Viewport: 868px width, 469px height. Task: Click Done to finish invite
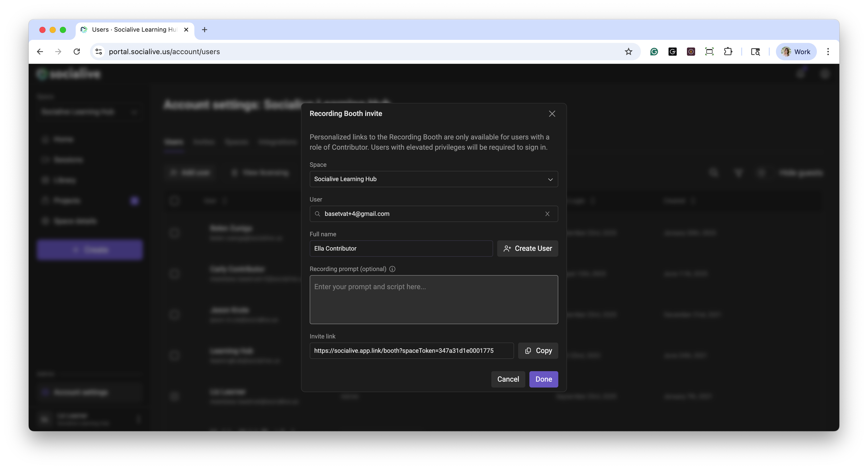543,379
